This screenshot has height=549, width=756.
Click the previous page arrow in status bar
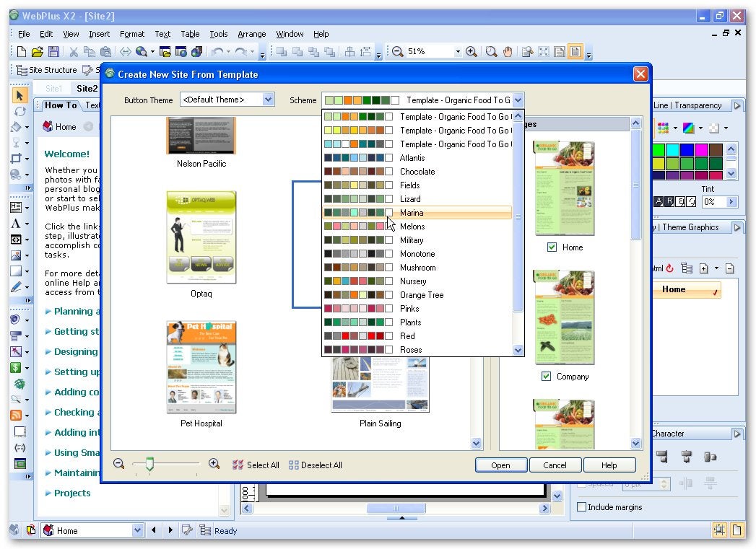pyautogui.click(x=154, y=530)
